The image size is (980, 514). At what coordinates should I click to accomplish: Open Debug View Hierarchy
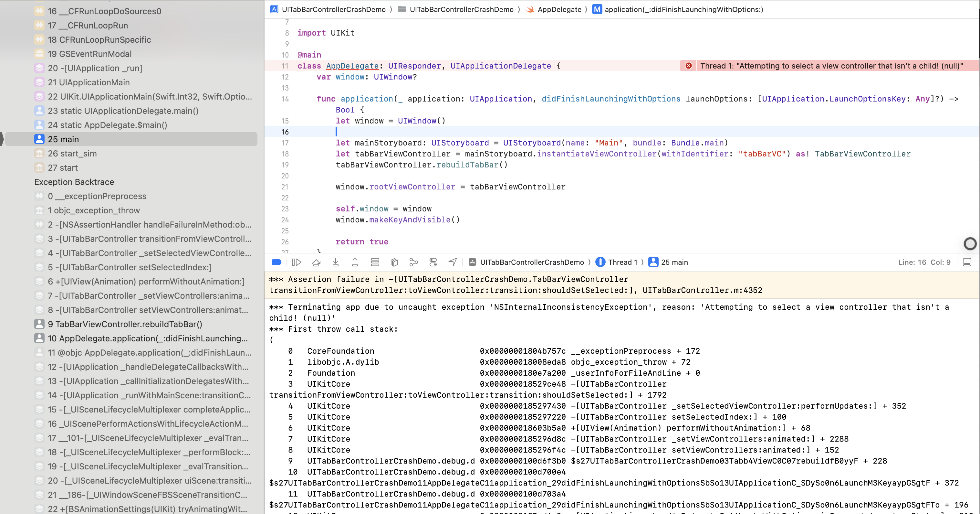394,262
